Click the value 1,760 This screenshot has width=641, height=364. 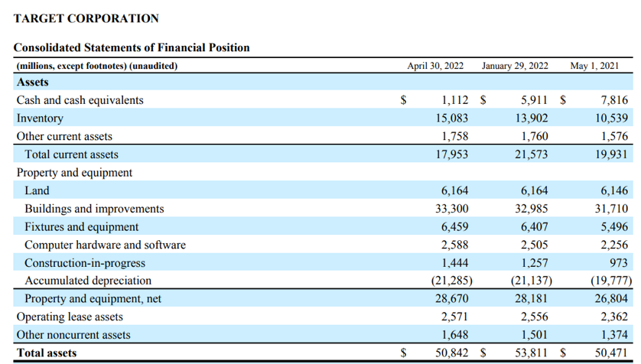535,136
